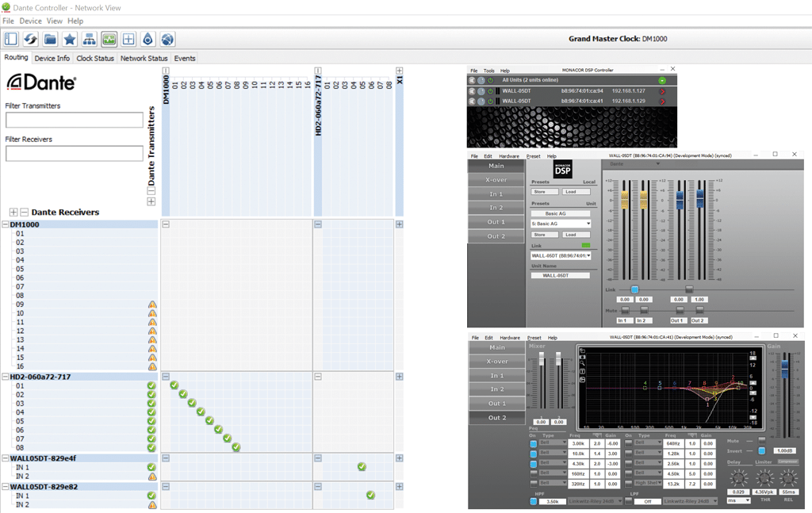Click the Compressor button beside Limiter
This screenshot has height=513, width=812.
(787, 461)
